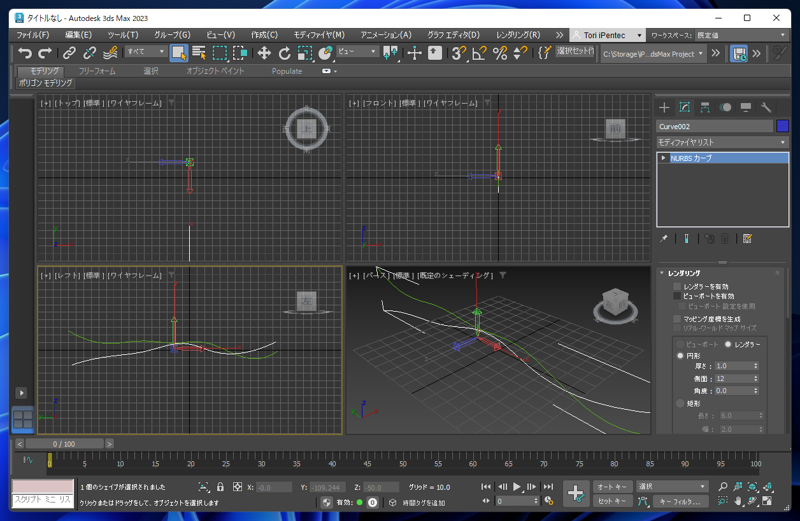Choose the Rectangular Selection Region icon
The height and width of the screenshot is (521, 800).
tap(220, 53)
